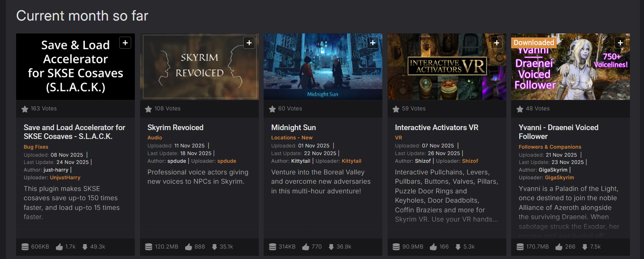Click the download arrow icon next to 5.3k
This screenshot has width=644, height=259.
click(x=458, y=247)
